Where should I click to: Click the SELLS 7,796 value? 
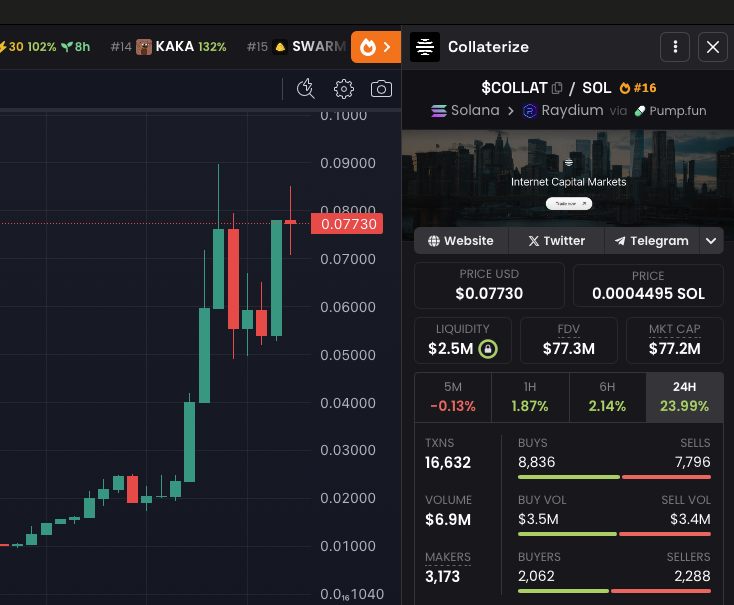pos(692,463)
